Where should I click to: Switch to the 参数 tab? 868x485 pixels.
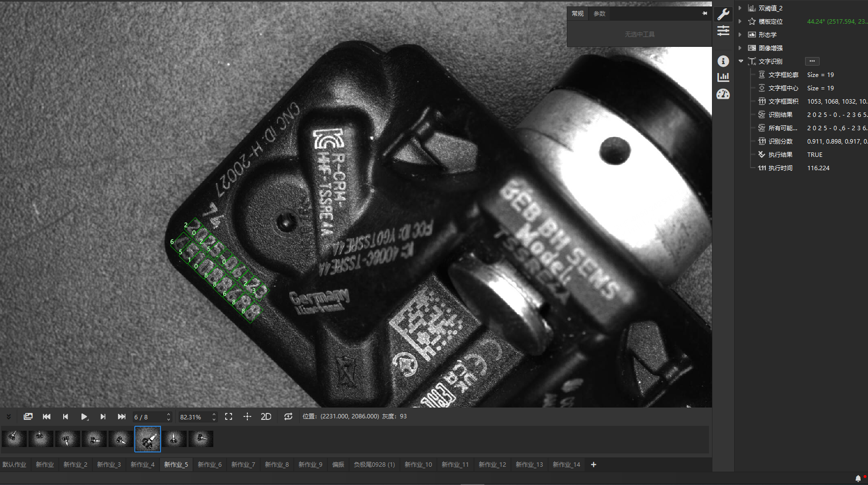[x=599, y=13]
